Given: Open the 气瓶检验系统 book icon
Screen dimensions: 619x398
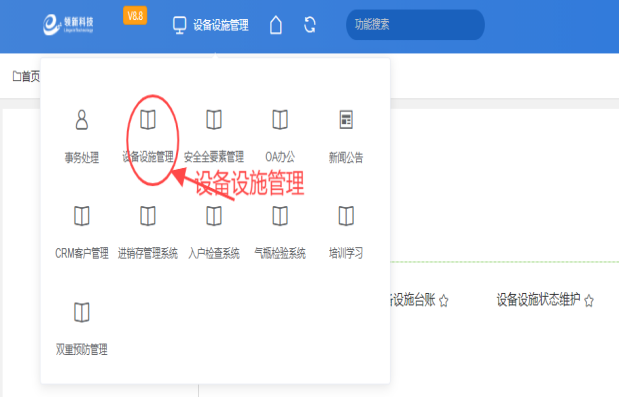Looking at the screenshot, I should click(x=280, y=216).
